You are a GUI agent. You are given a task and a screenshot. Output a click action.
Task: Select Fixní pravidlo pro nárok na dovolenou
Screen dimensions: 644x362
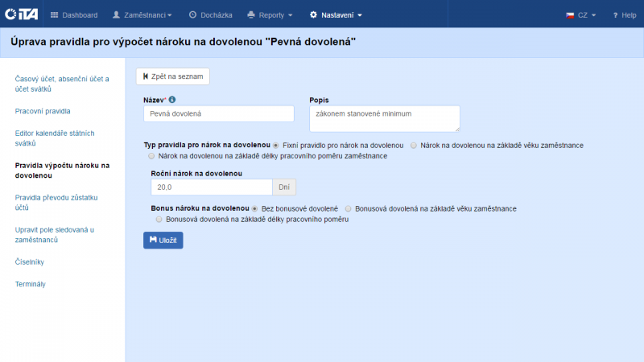tap(276, 145)
